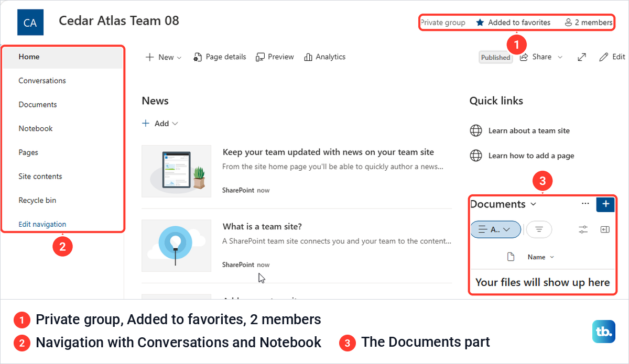Open 'What is a team site?' article

262,227
